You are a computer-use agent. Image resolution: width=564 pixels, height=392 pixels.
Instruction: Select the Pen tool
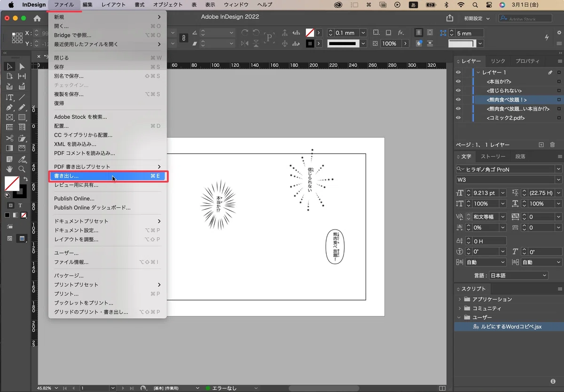[9, 107]
